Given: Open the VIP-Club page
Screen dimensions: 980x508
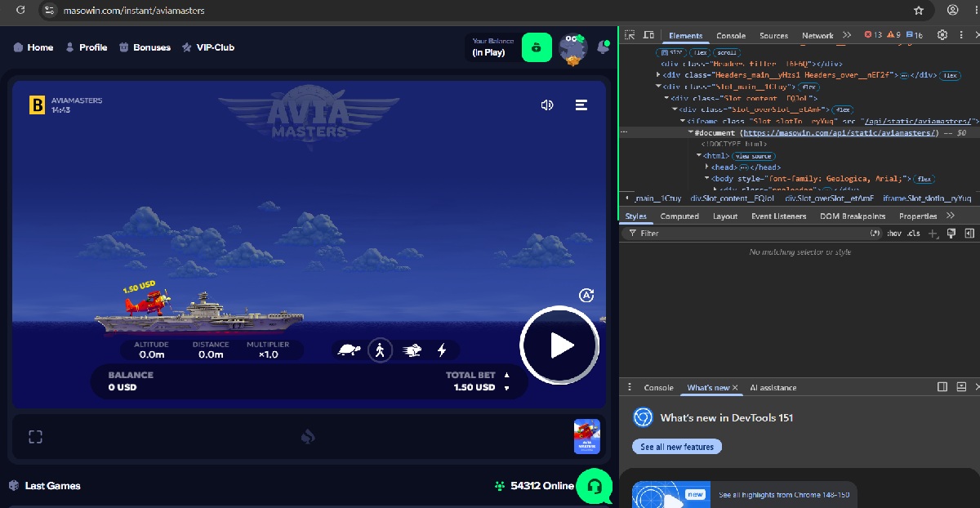Looking at the screenshot, I should [x=208, y=47].
